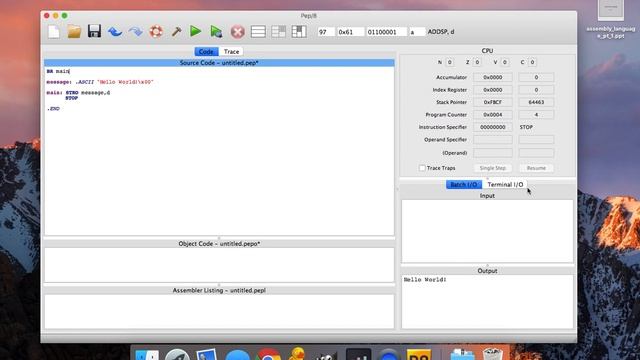Click the blue undo arrow
The width and height of the screenshot is (640, 360).
(115, 32)
